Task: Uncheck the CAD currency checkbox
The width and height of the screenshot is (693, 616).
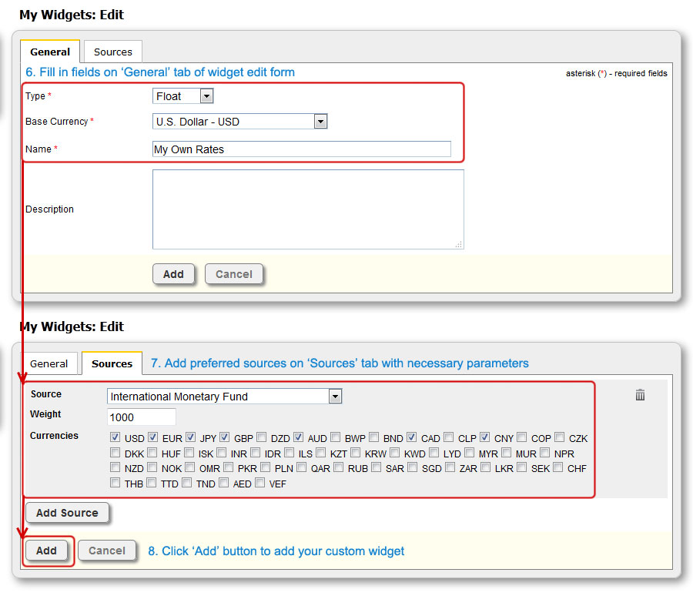Action: click(x=411, y=437)
